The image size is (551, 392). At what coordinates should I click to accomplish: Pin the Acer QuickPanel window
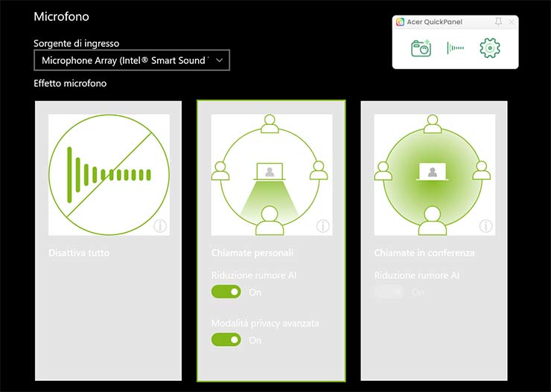tap(498, 22)
